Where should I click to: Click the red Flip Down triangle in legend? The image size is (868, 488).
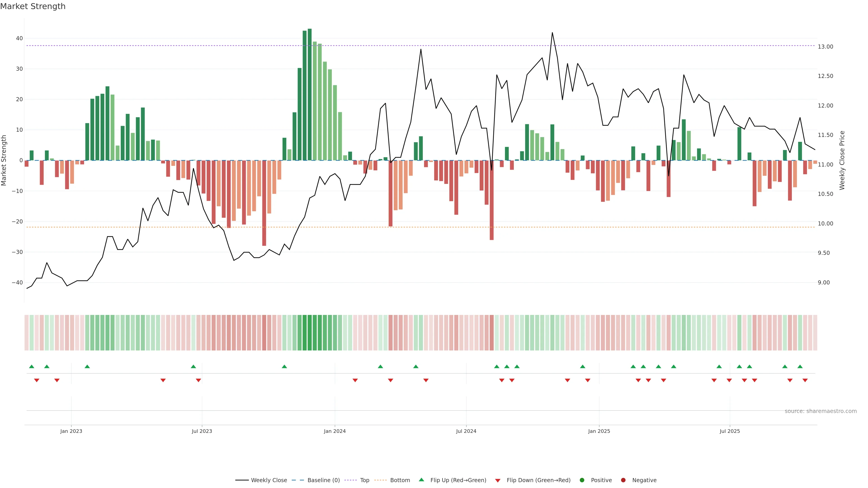point(497,481)
